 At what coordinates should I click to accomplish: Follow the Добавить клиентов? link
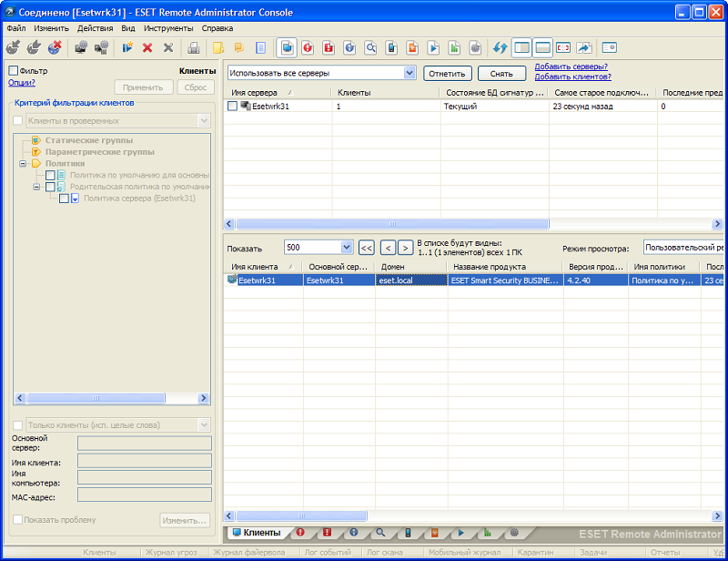[x=573, y=76]
